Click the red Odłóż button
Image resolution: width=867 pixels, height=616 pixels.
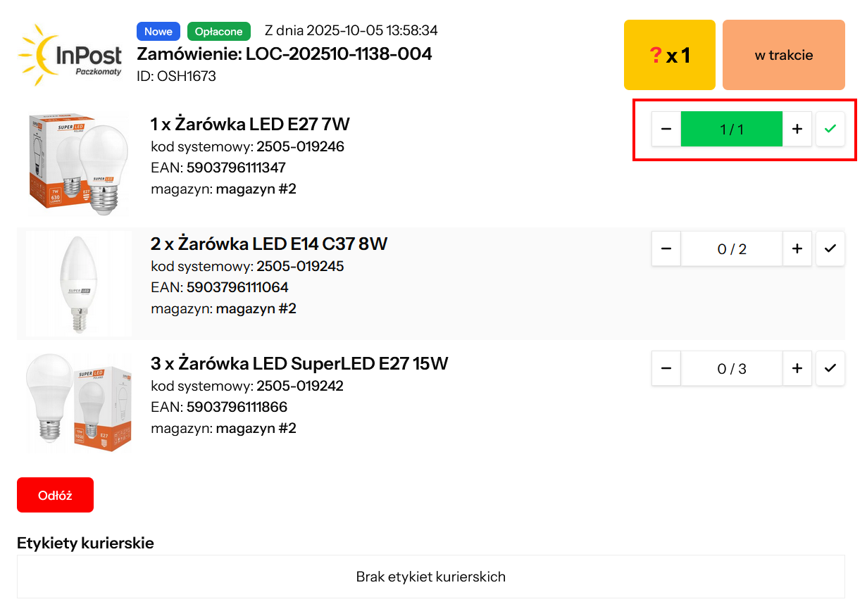pyautogui.click(x=55, y=495)
